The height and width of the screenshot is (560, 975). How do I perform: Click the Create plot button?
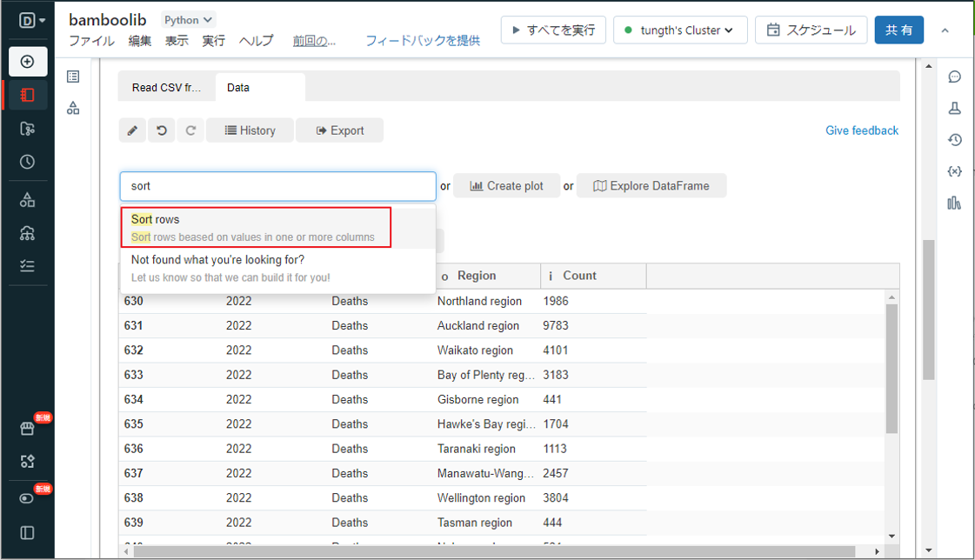[506, 186]
